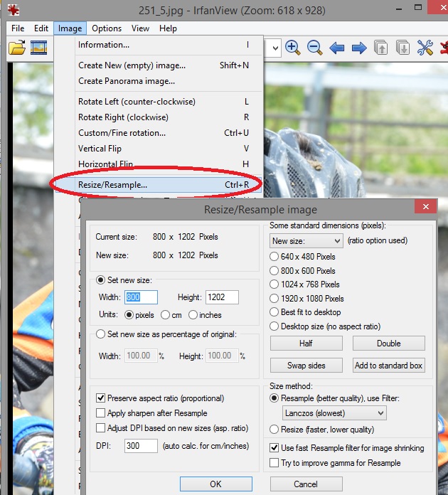Enable Apply sharpen after Resample
This screenshot has height=495, width=448.
coord(100,412)
